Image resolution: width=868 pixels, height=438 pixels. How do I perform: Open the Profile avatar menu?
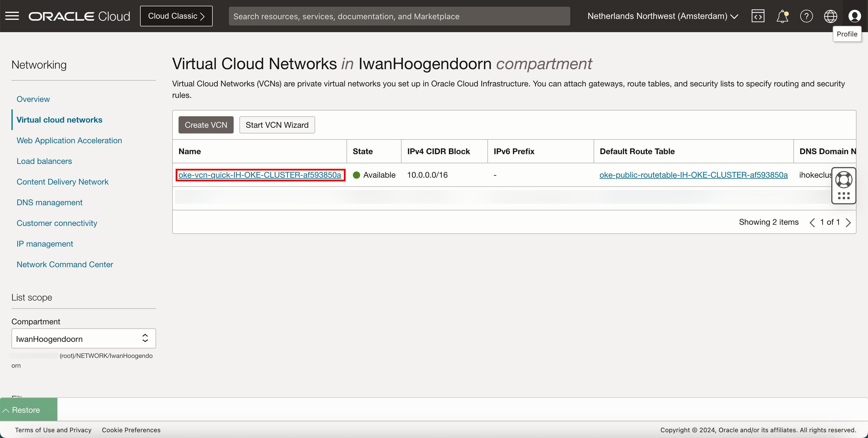(855, 16)
